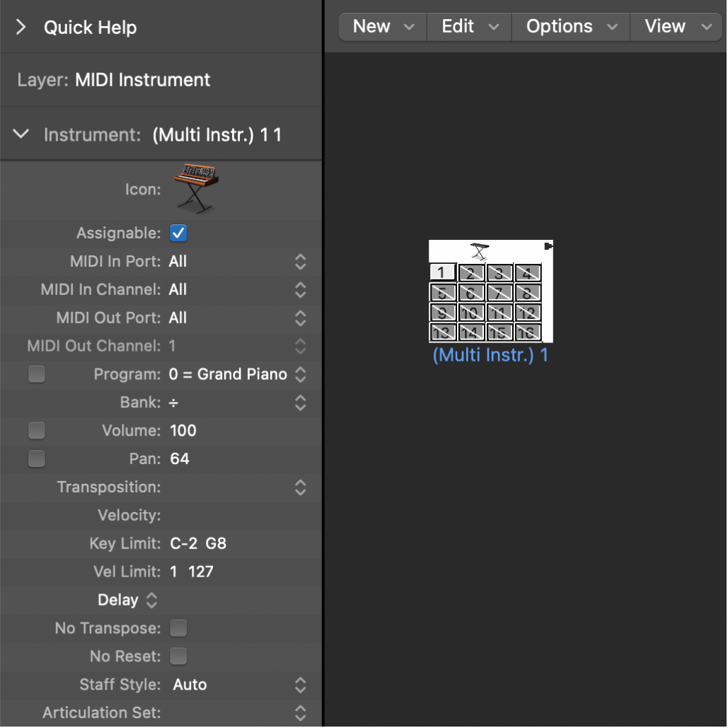728x728 pixels.
Task: Open the Staff Style dropdown
Action: pos(300,684)
